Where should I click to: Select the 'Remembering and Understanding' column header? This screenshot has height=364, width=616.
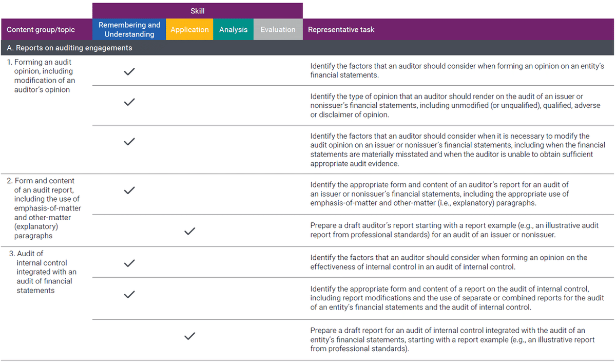click(129, 29)
